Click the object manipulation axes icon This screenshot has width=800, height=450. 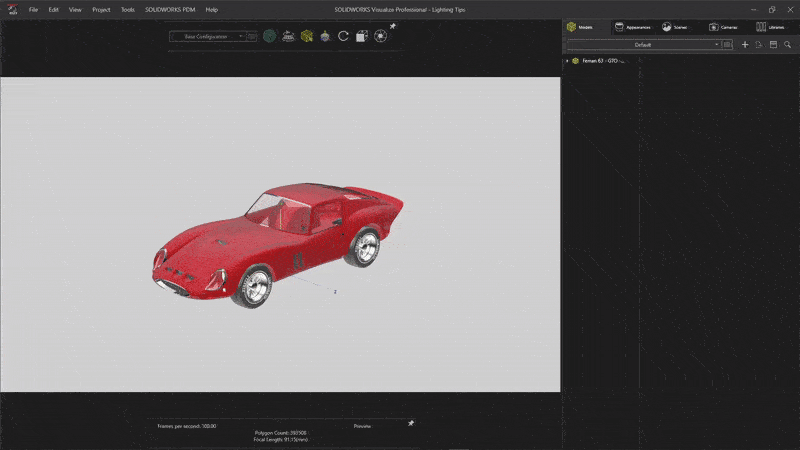click(x=325, y=36)
